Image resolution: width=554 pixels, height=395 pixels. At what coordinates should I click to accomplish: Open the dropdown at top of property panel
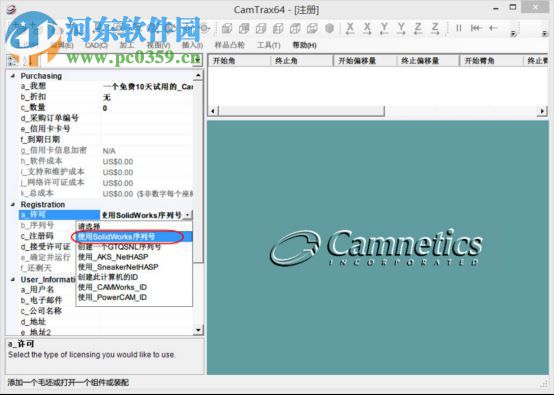(198, 60)
